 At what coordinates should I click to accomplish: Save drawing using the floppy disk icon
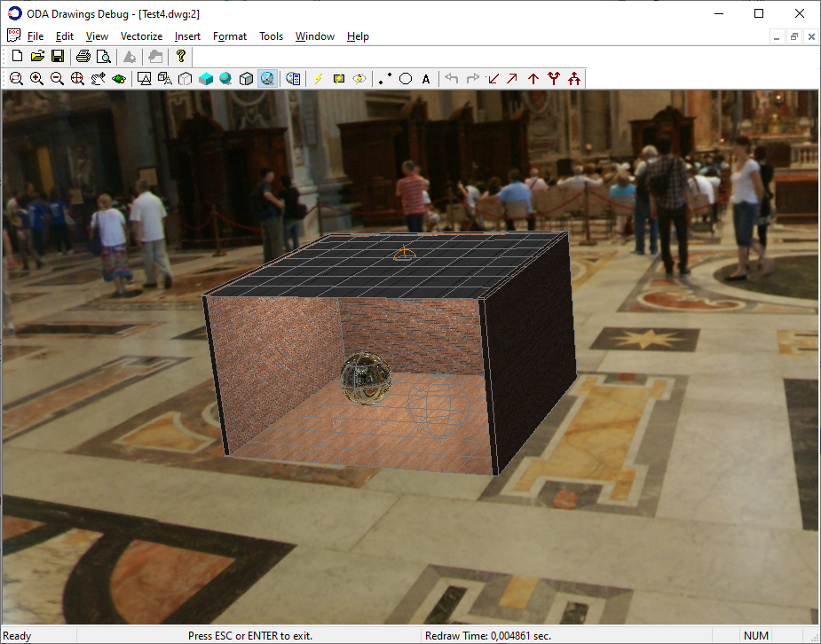tap(58, 57)
